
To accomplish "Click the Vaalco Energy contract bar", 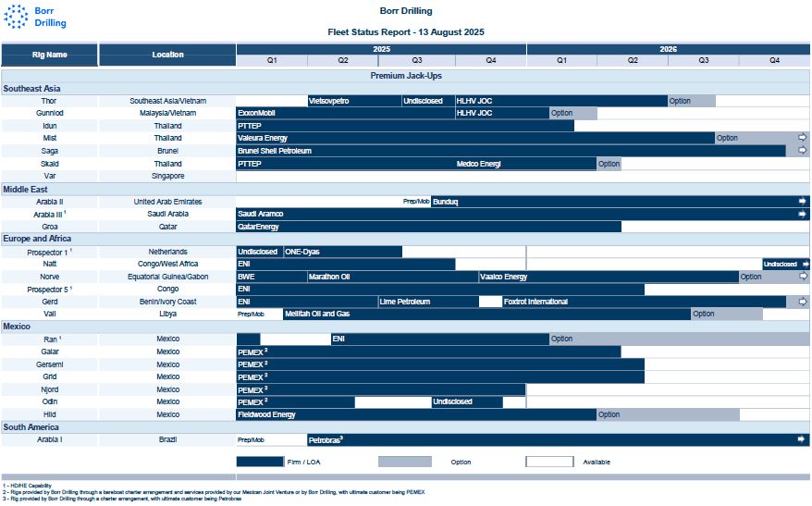I will click(609, 277).
